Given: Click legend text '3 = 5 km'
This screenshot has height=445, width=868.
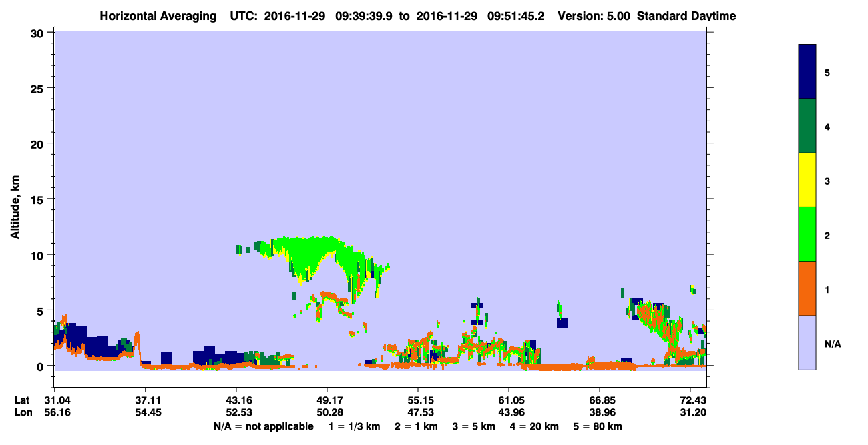Looking at the screenshot, I should coord(473,426).
